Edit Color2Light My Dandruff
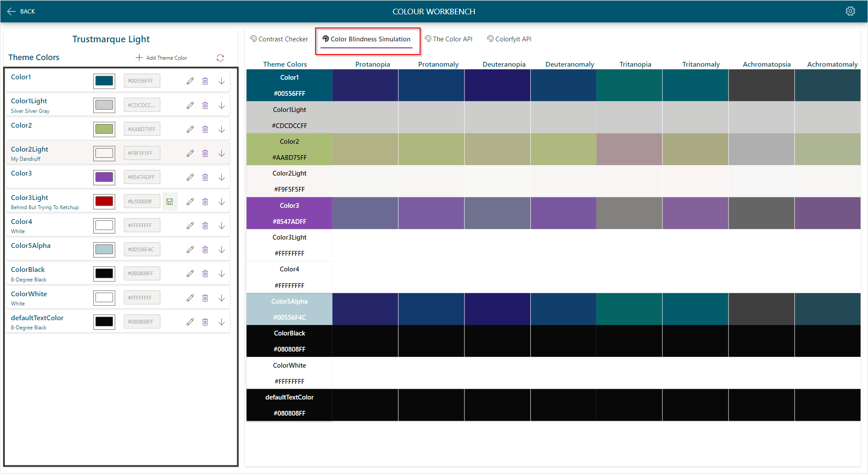This screenshot has height=474, width=868. click(x=190, y=153)
